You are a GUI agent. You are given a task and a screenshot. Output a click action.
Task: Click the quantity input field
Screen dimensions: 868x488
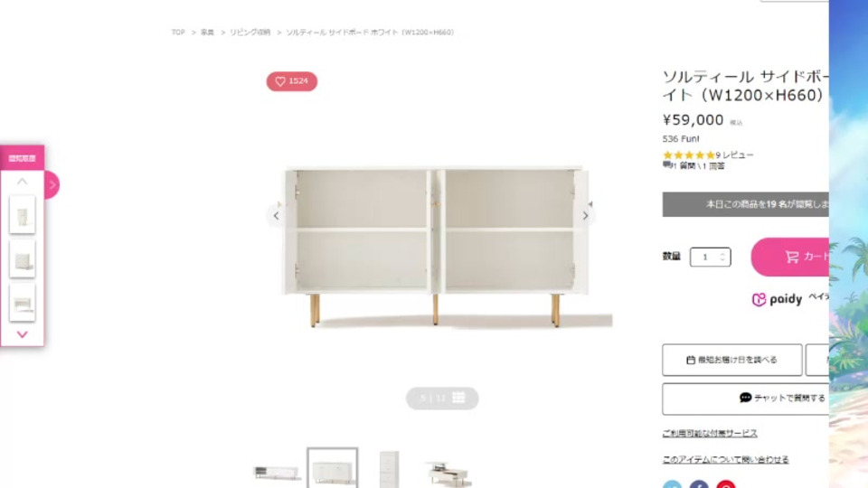pos(711,257)
